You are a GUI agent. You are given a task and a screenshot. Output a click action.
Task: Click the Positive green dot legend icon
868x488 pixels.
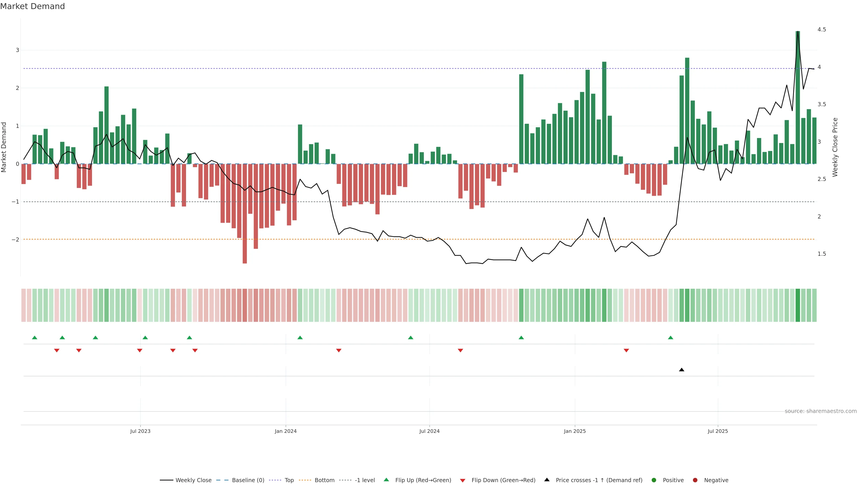point(654,480)
